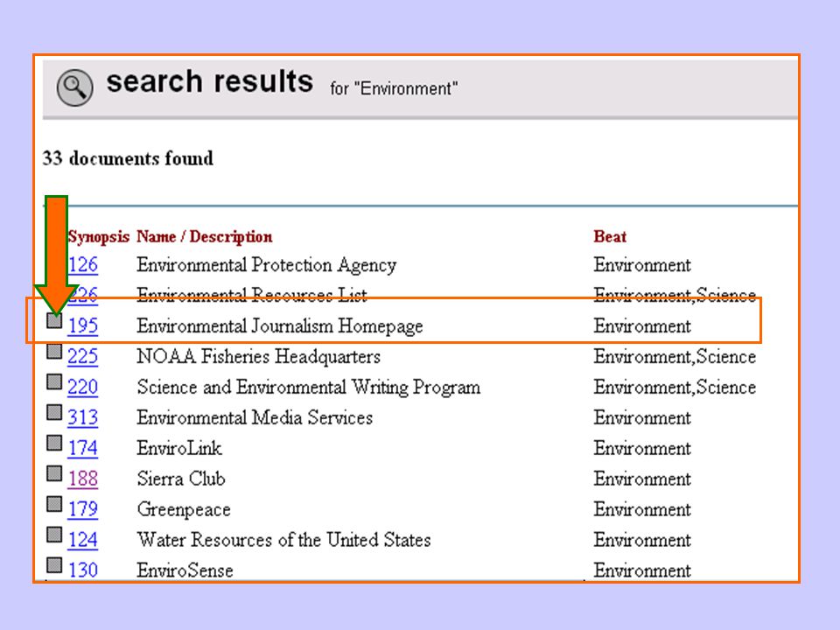Viewport: 840px width, 630px height.
Task: Click the Beat column header
Action: coord(610,237)
